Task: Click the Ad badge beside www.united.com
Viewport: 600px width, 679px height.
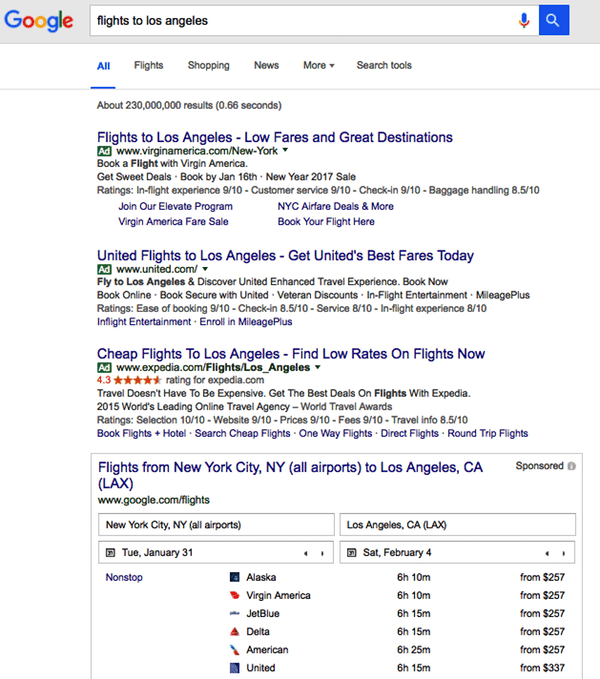Action: point(104,269)
